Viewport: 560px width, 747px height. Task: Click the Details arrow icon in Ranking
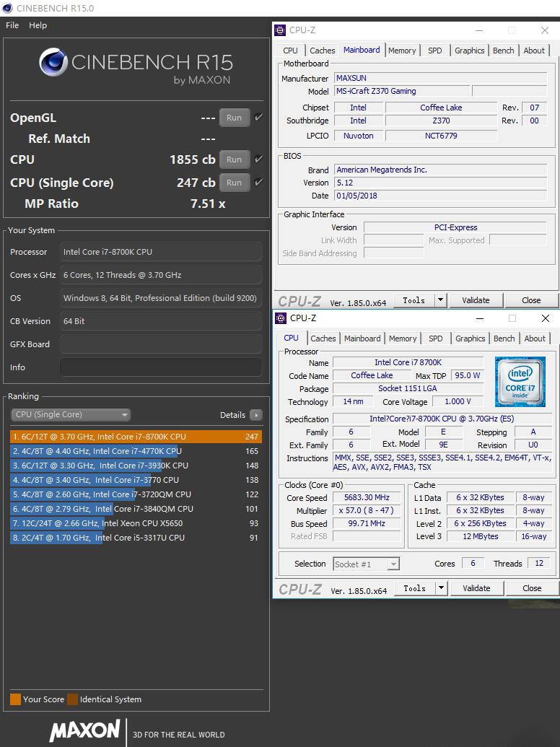pos(255,415)
